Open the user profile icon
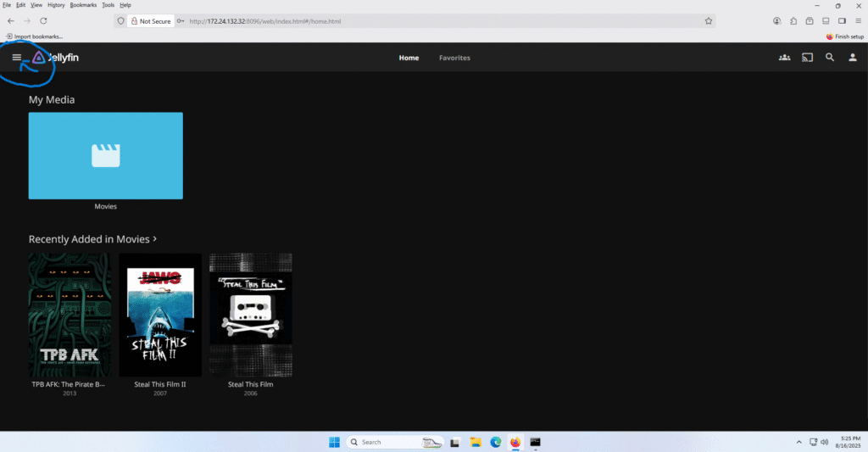 click(x=853, y=58)
